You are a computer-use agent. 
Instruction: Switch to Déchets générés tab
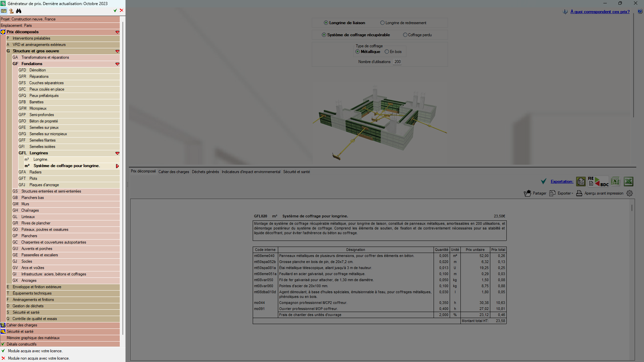pyautogui.click(x=205, y=172)
